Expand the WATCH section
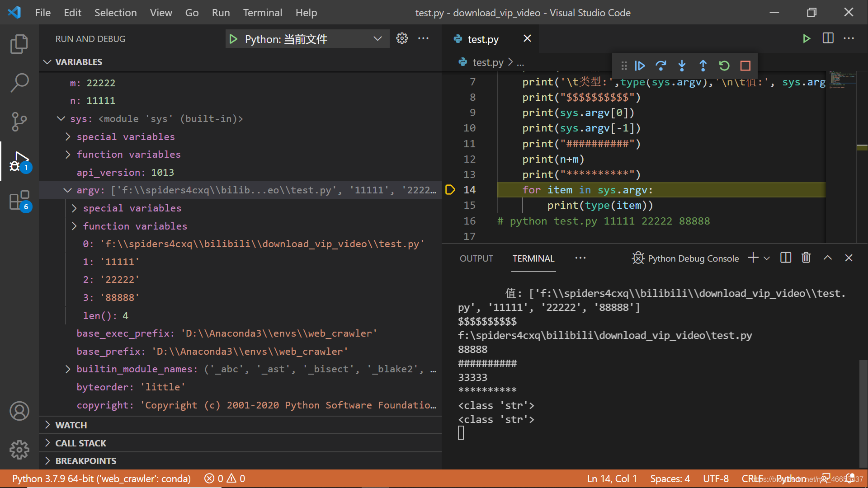 (x=71, y=425)
